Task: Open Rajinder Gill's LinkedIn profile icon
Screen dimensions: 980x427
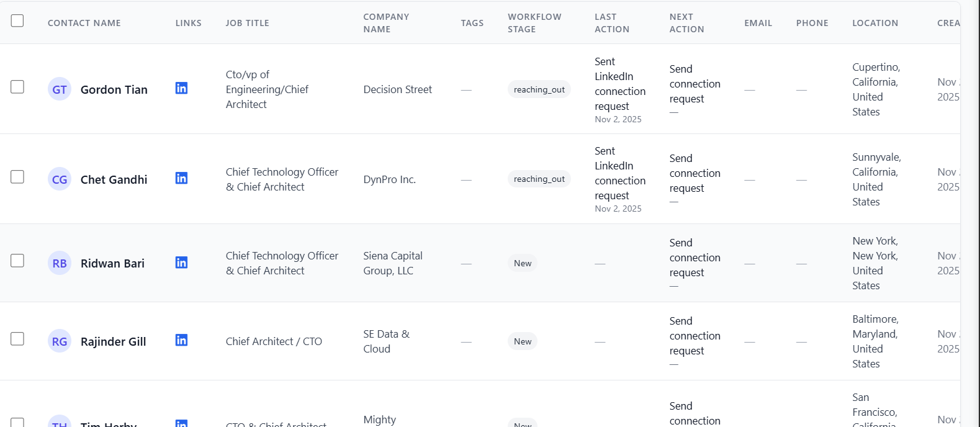Action: 181,340
